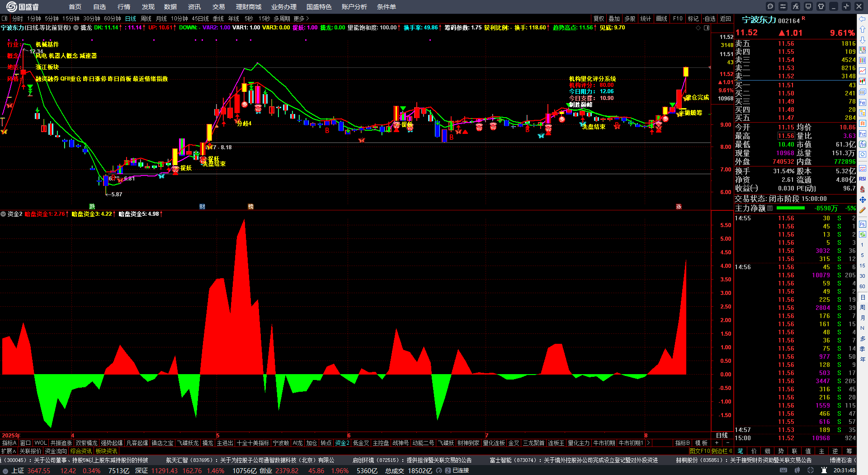This screenshot has width=868, height=475.
Task: Open the 指标B indicator group selector
Action: click(682, 443)
